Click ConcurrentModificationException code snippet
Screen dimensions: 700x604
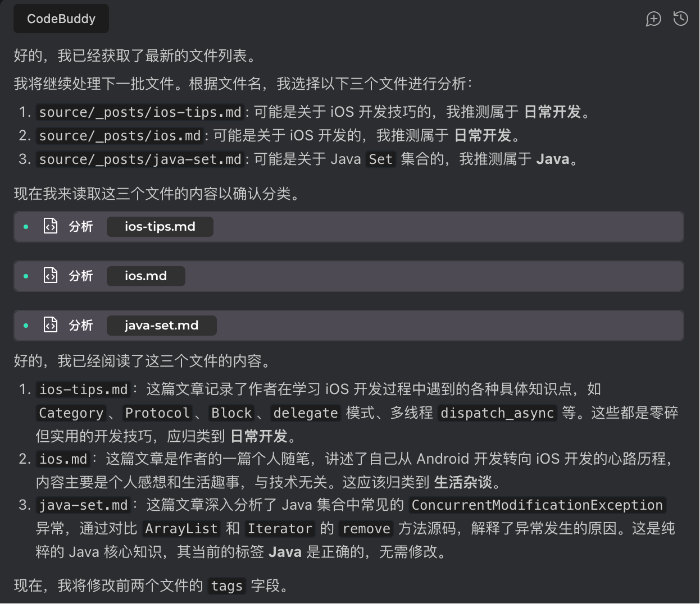pos(537,505)
